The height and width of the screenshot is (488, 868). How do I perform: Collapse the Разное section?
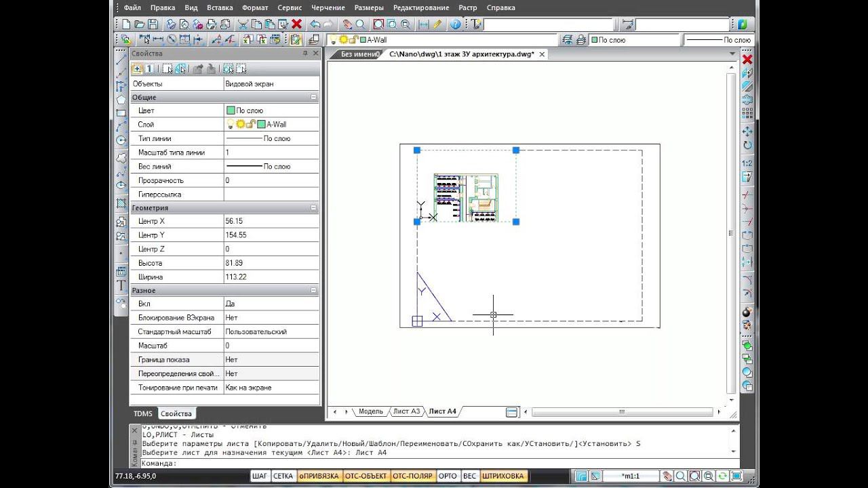[x=313, y=291]
